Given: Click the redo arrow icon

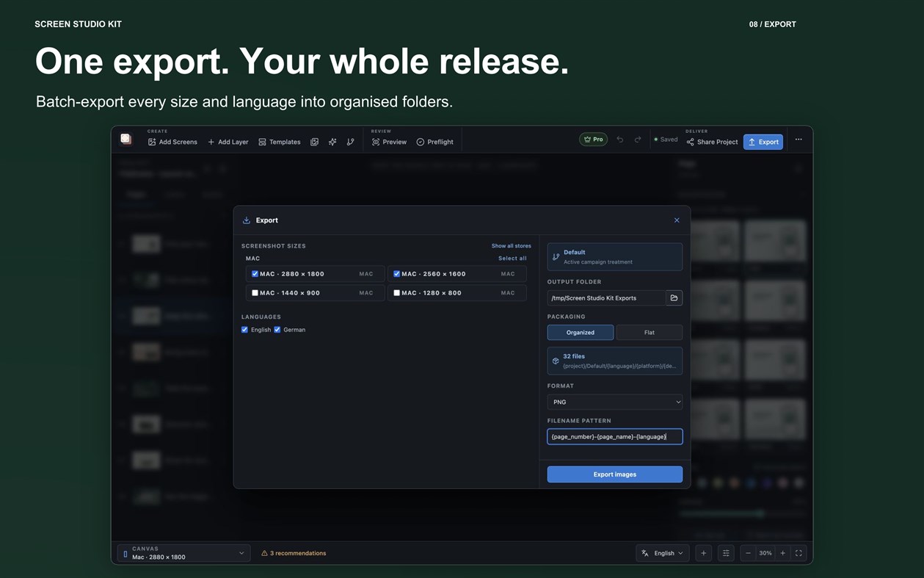Looking at the screenshot, I should (638, 140).
